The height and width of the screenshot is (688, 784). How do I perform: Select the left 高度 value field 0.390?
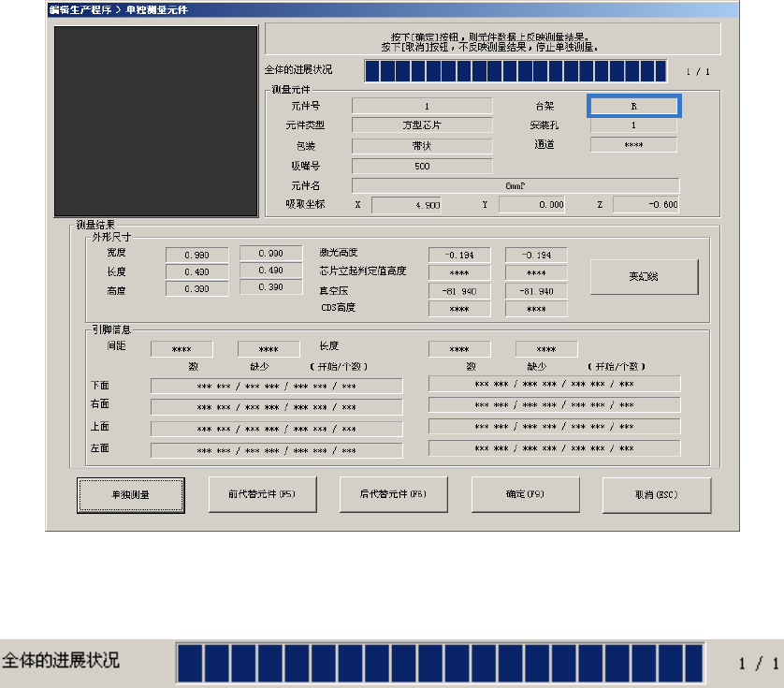(x=197, y=288)
